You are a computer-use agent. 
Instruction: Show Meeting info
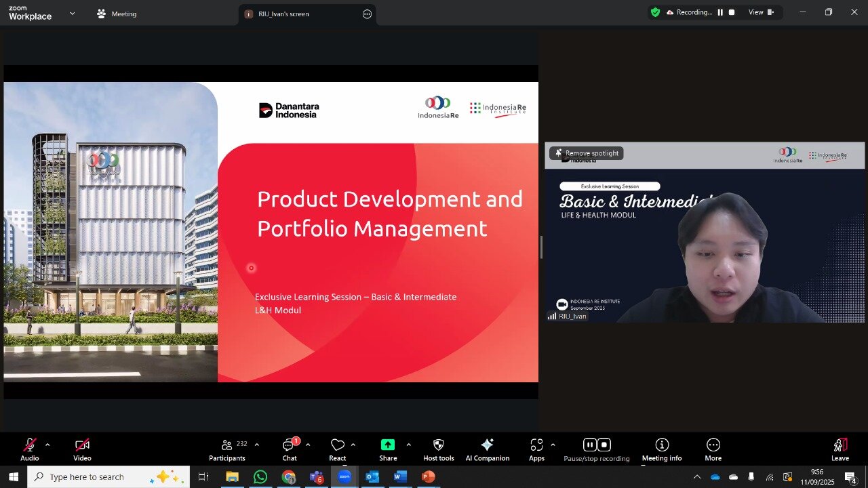[662, 445]
